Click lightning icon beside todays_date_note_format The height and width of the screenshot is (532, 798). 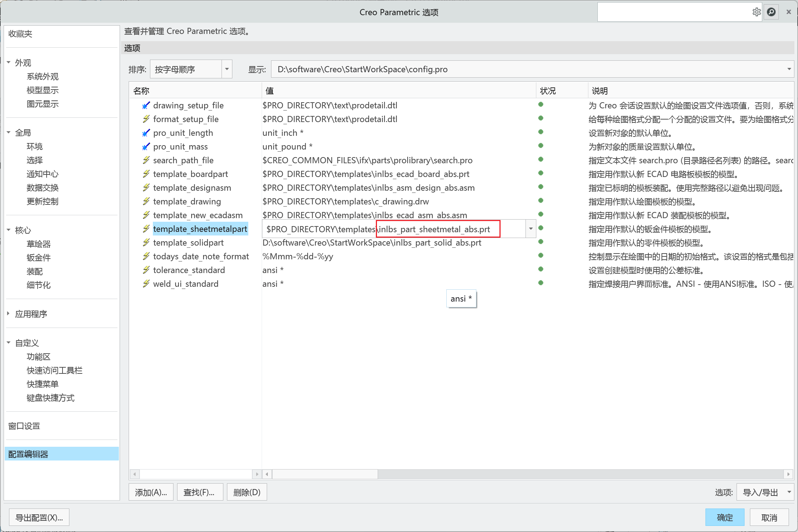pos(146,256)
